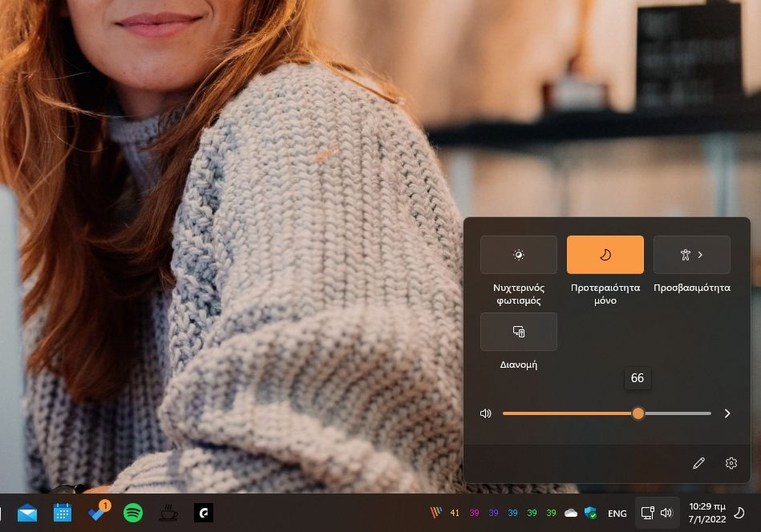This screenshot has height=532, width=761.
Task: Switch to Mail app from taskbar
Action: coord(27,513)
